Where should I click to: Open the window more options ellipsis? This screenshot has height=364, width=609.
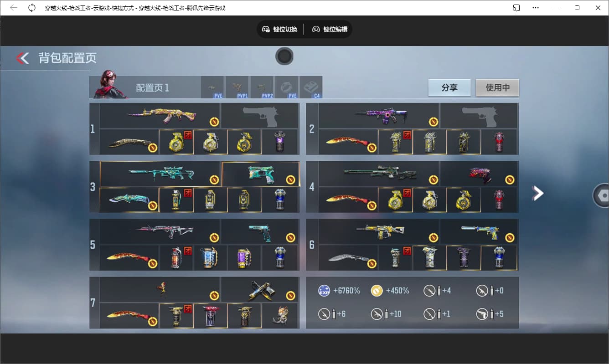tap(536, 8)
